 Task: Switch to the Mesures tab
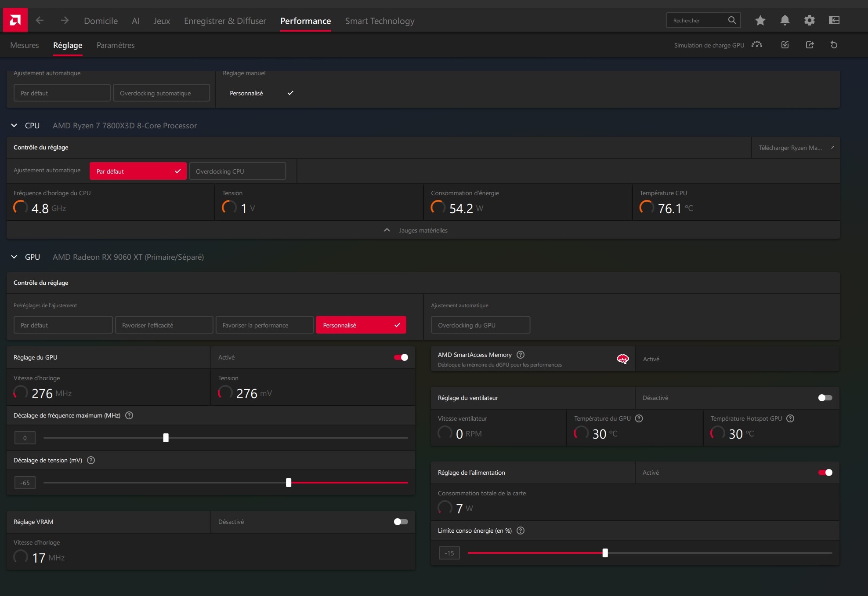point(25,45)
